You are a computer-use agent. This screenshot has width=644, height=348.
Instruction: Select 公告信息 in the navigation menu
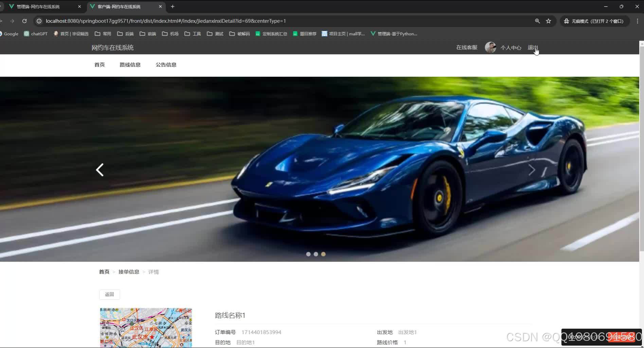pos(166,65)
